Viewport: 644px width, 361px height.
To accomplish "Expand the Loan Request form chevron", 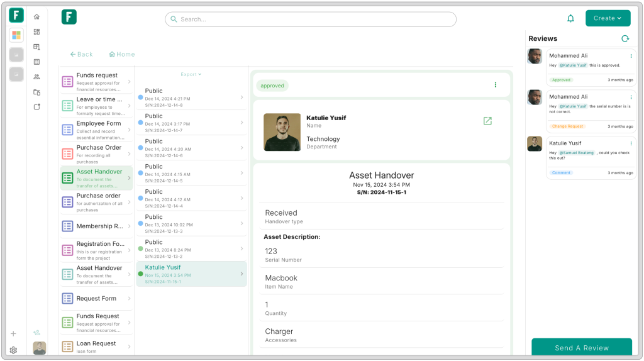I will point(129,346).
